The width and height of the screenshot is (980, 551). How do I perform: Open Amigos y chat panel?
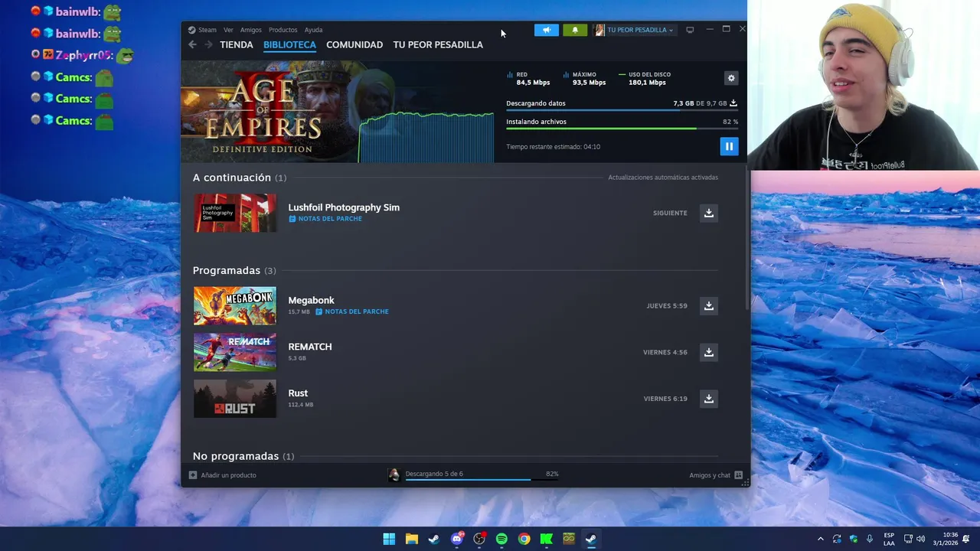pyautogui.click(x=716, y=475)
